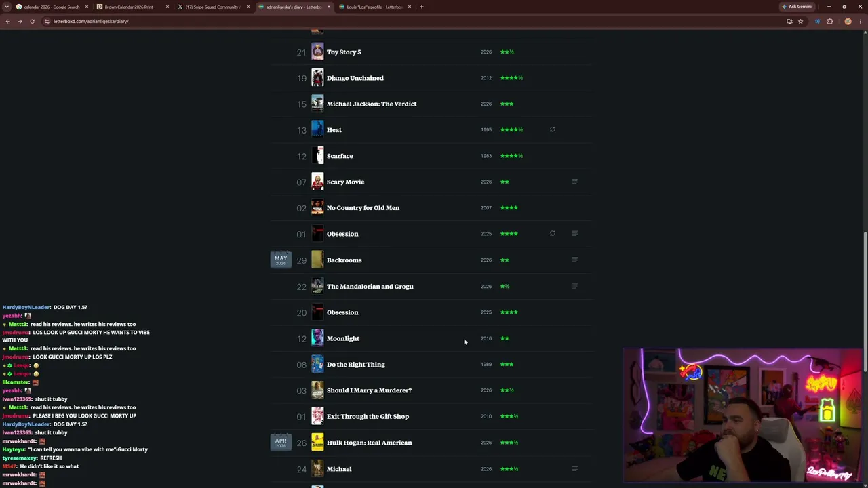
Task: View site information icon in address bar
Action: tap(47, 21)
